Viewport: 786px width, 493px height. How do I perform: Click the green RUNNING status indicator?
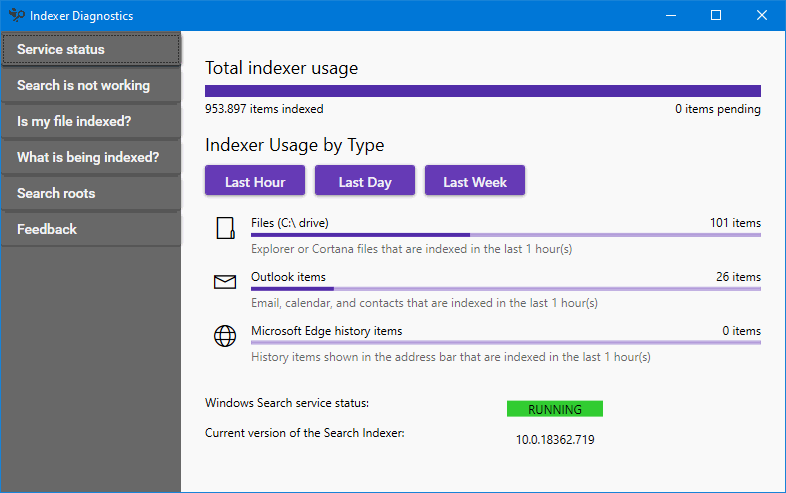point(555,409)
